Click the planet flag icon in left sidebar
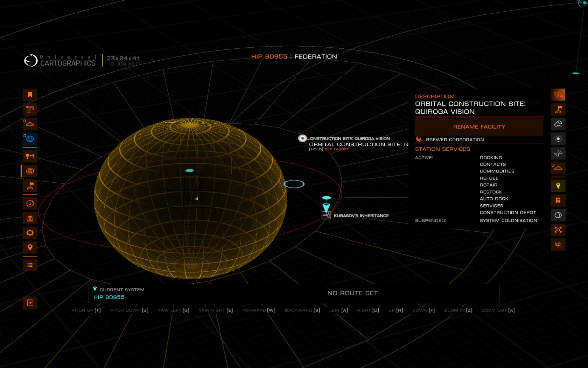The height and width of the screenshot is (368, 588). (30, 186)
